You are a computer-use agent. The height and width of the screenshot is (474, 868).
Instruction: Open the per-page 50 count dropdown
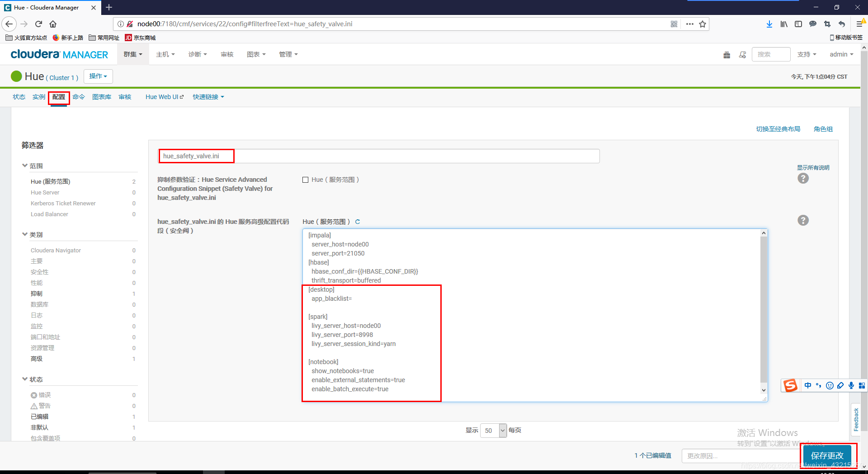(x=493, y=431)
